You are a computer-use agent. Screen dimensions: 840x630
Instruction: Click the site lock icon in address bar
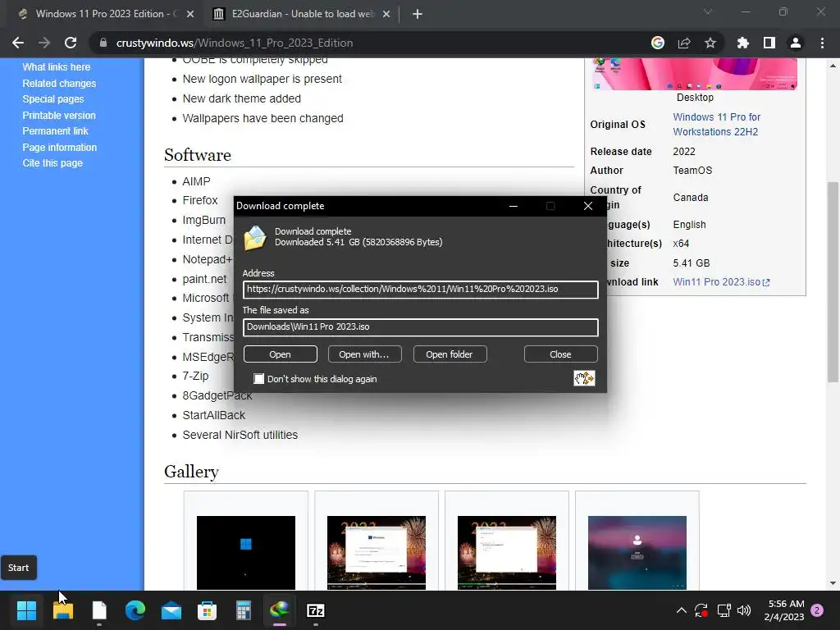point(103,43)
